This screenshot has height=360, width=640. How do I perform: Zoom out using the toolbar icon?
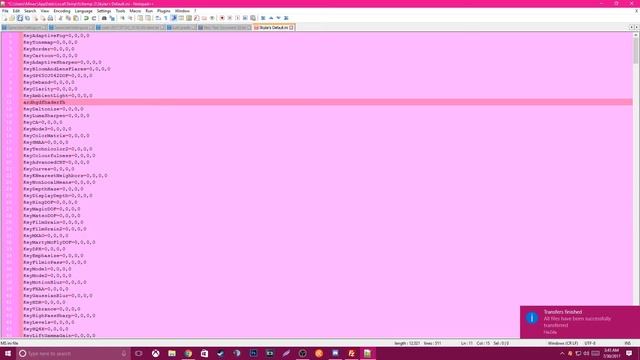click(130, 18)
